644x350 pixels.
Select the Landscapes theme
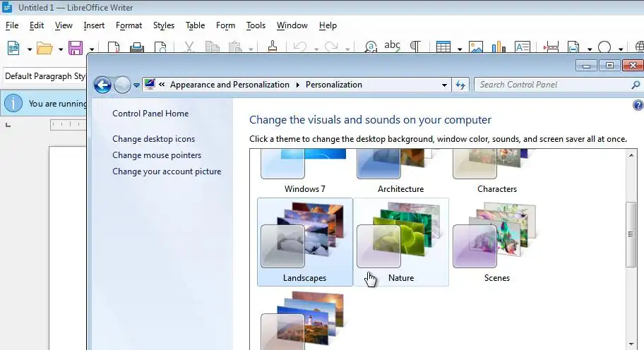pos(305,242)
